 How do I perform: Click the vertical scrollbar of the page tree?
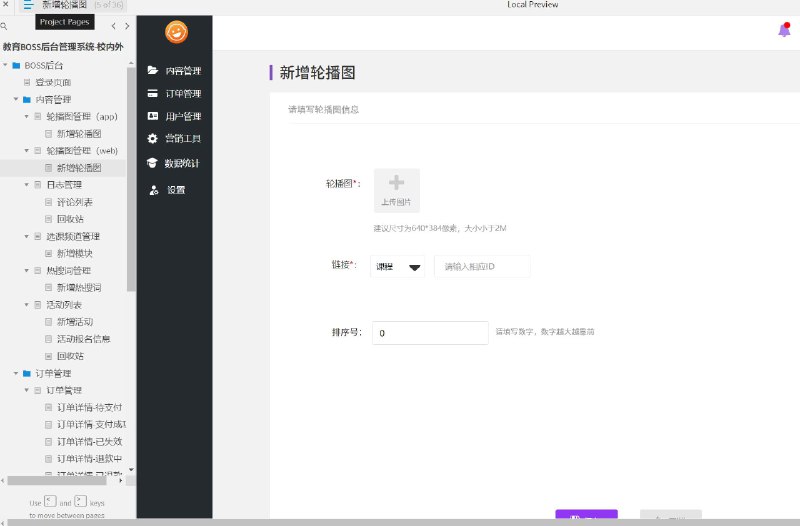point(131,179)
